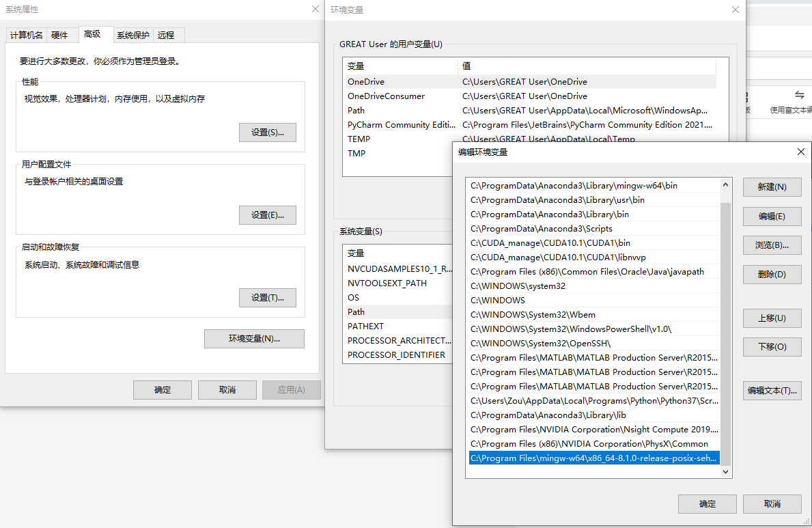Select Anaconda3\Library\usr\bin entry
The image size is (812, 528).
(594, 200)
